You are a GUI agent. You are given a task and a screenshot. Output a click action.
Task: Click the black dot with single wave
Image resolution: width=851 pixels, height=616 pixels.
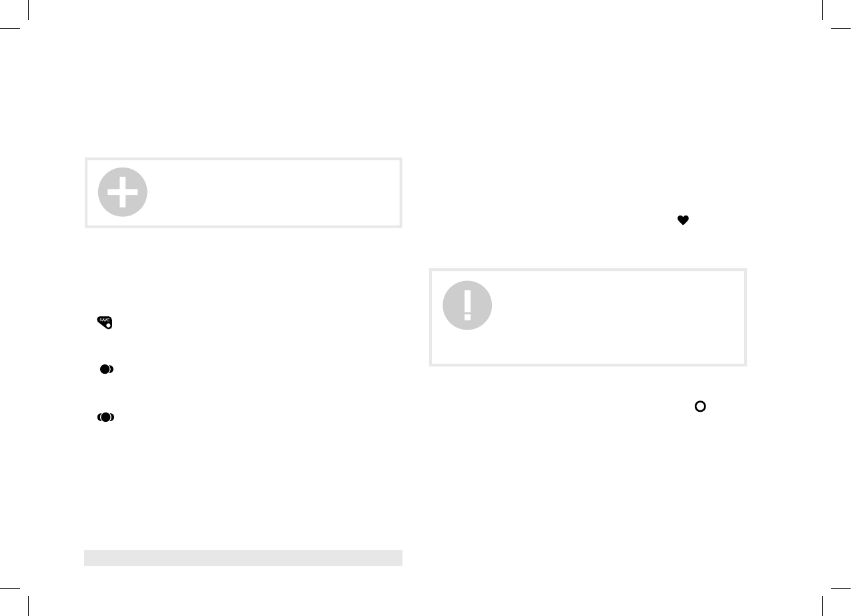click(x=107, y=369)
